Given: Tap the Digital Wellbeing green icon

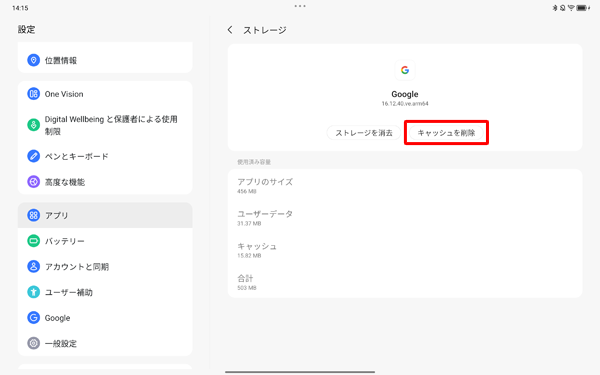Looking at the screenshot, I should (33, 125).
